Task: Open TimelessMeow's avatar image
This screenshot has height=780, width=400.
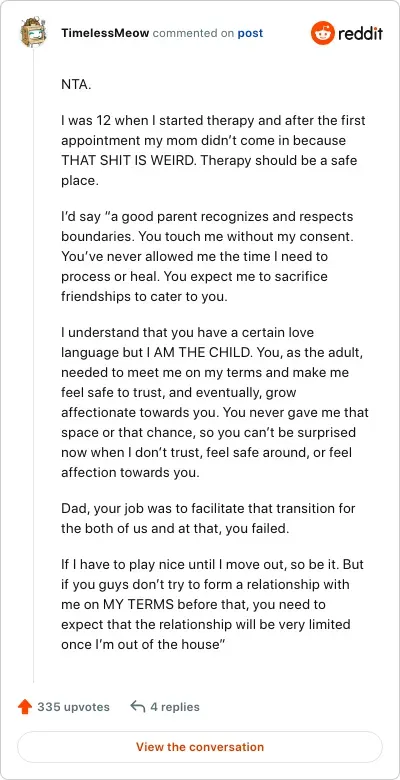Action: (33, 32)
